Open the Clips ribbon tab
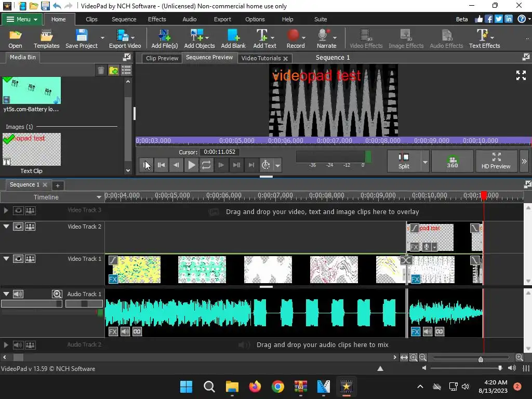 click(91, 19)
